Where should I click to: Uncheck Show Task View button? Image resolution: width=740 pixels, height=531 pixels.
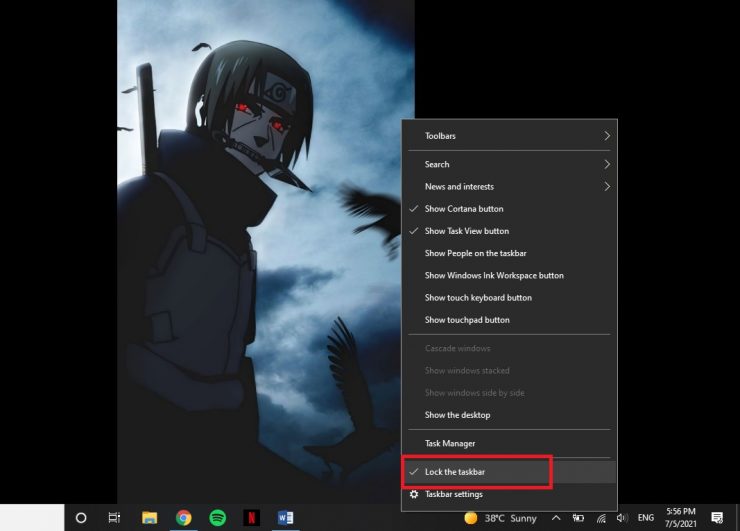click(x=509, y=231)
